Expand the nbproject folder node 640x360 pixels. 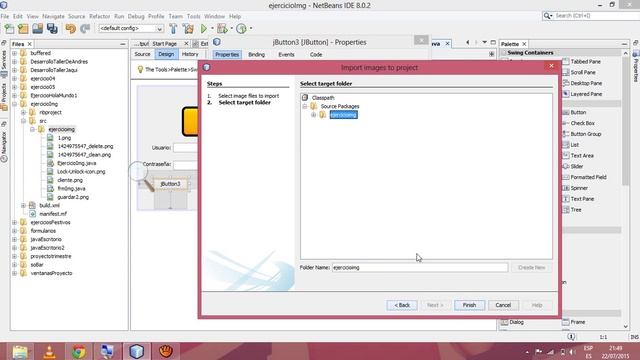coord(24,112)
